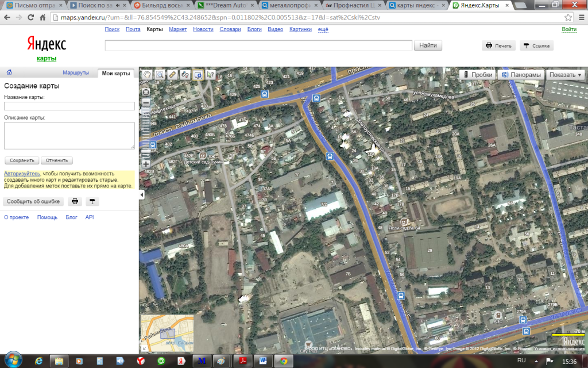Open the Показать layers dropdown
Screen dimensions: 588x368
[566, 75]
